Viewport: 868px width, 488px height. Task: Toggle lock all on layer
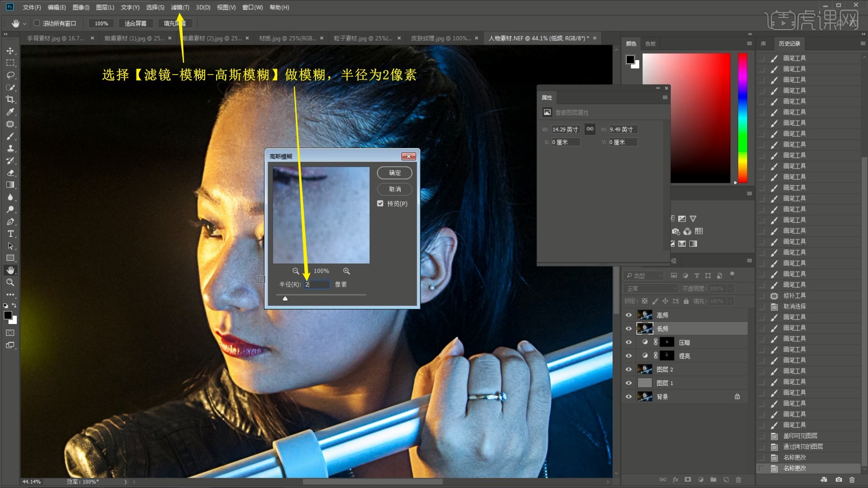click(686, 301)
